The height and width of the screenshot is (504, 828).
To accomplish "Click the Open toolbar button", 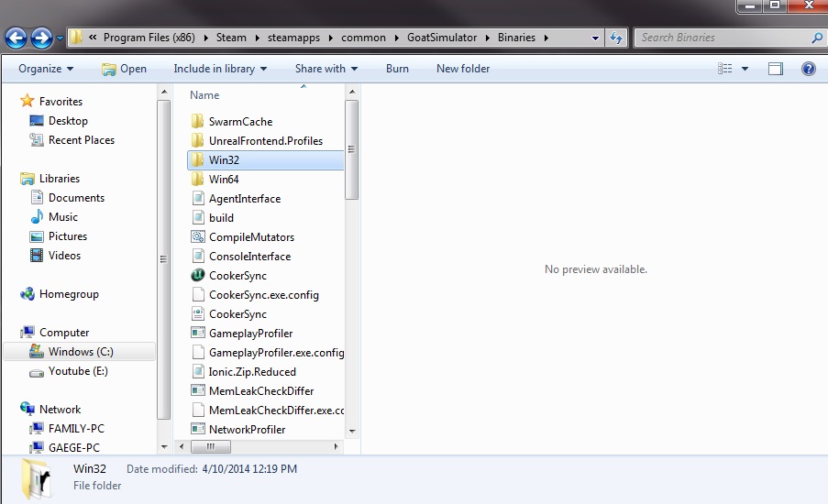I will tap(124, 69).
